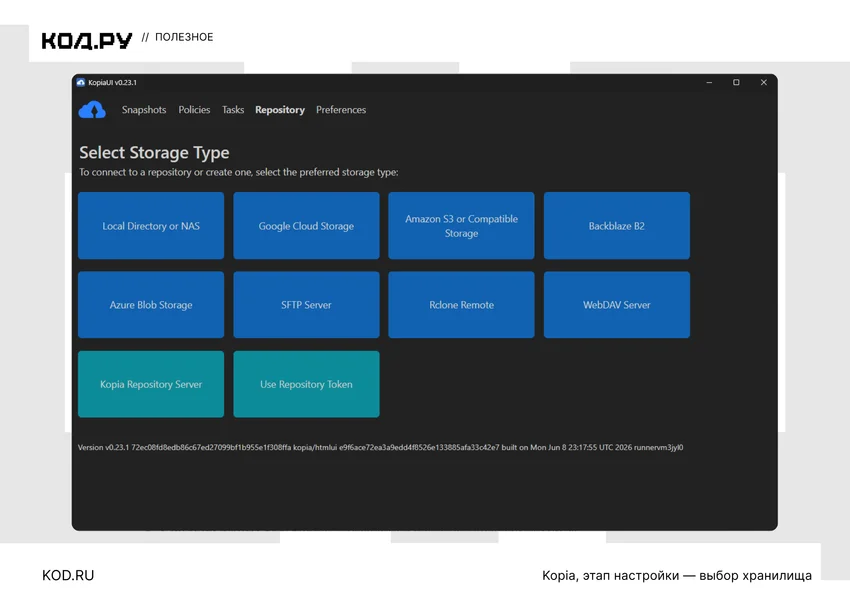Click the storage type instruction text
Screen dimensions: 850x605
[239, 172]
